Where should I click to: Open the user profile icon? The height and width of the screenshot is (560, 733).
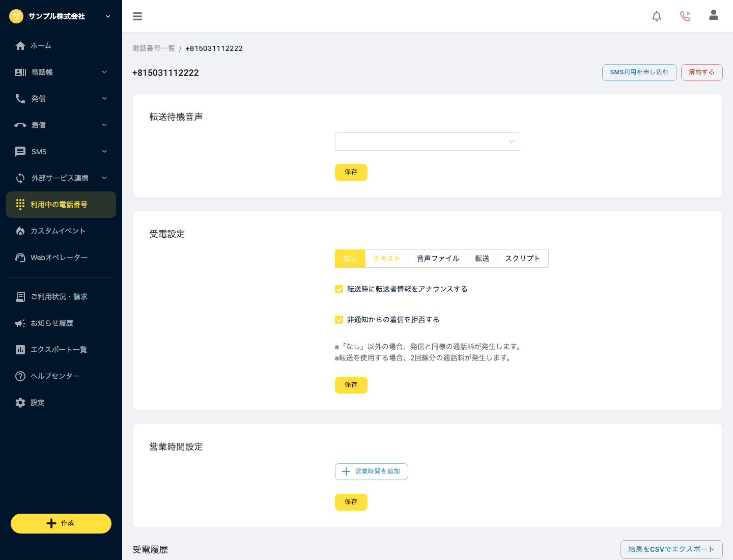(x=714, y=15)
